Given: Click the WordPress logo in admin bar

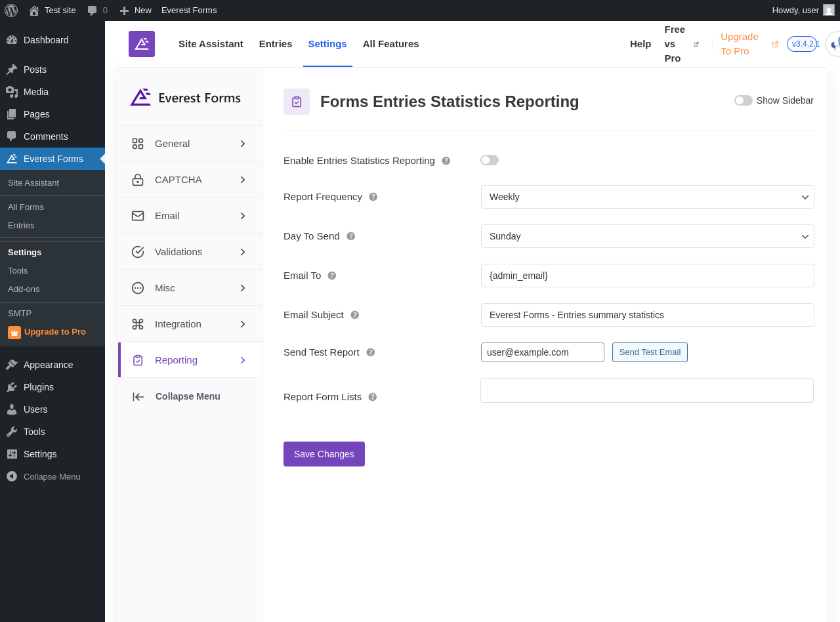Looking at the screenshot, I should tap(11, 10).
